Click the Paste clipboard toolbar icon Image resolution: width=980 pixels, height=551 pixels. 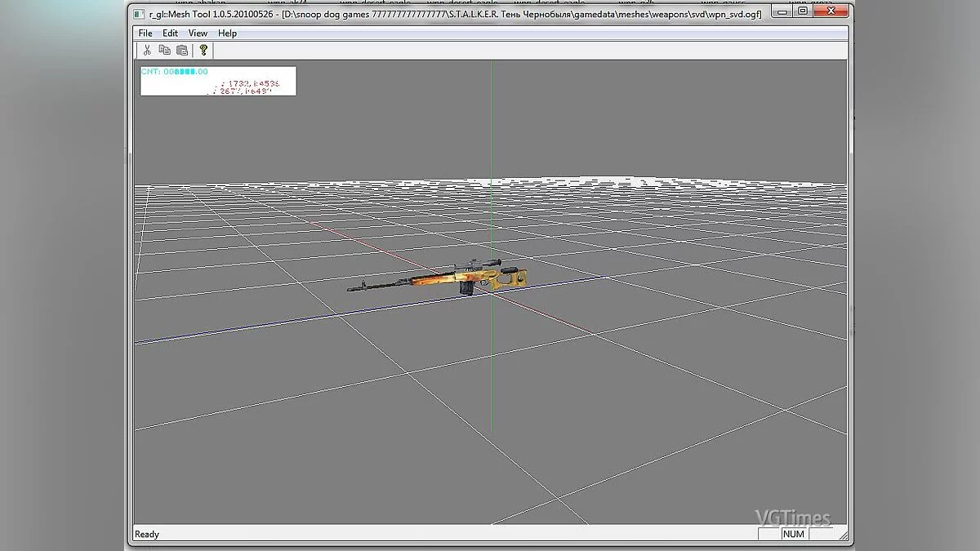click(182, 50)
